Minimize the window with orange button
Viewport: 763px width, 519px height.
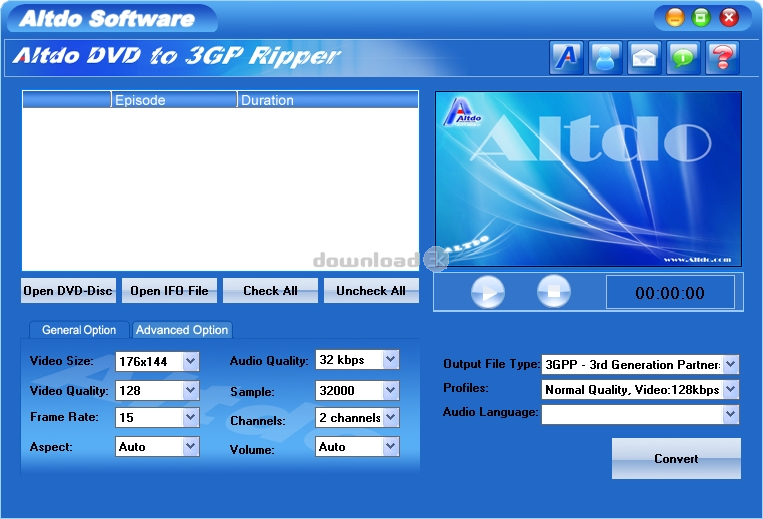click(674, 18)
